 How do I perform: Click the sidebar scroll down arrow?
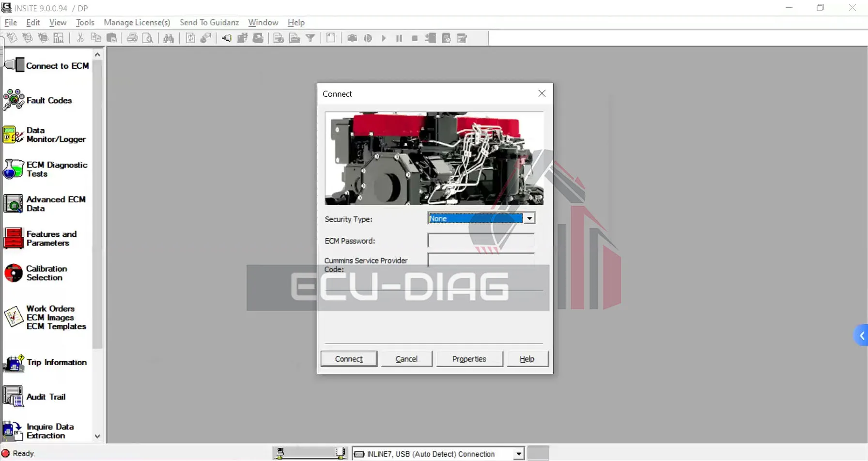(97, 436)
